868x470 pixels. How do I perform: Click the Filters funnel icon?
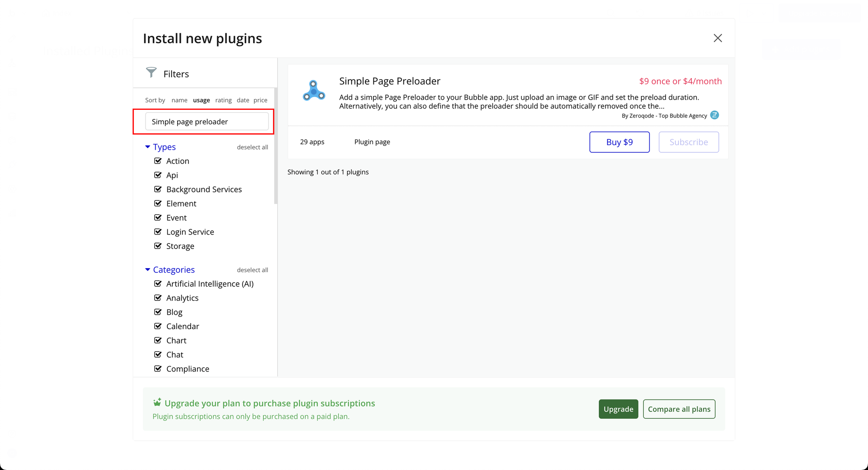[x=151, y=73]
